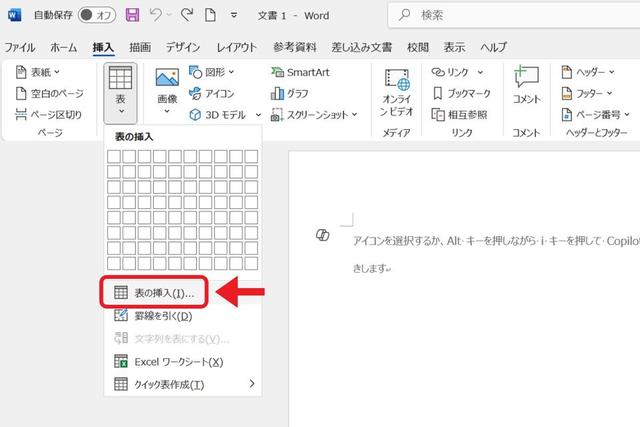Select the 挿入 tab
The height and width of the screenshot is (427, 640).
pos(103,47)
